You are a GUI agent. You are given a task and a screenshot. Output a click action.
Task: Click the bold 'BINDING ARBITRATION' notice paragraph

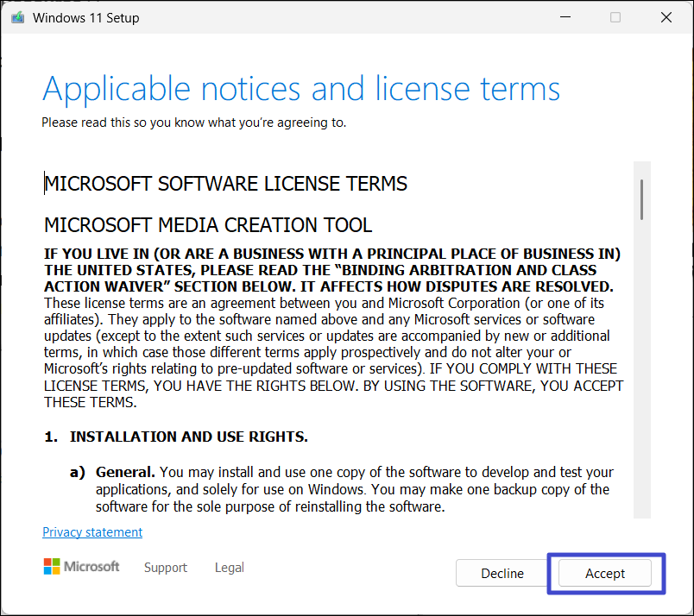[332, 270]
